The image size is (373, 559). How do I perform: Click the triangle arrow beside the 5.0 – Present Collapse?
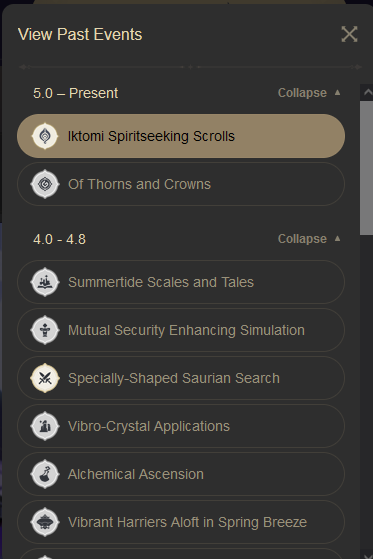[x=337, y=93]
